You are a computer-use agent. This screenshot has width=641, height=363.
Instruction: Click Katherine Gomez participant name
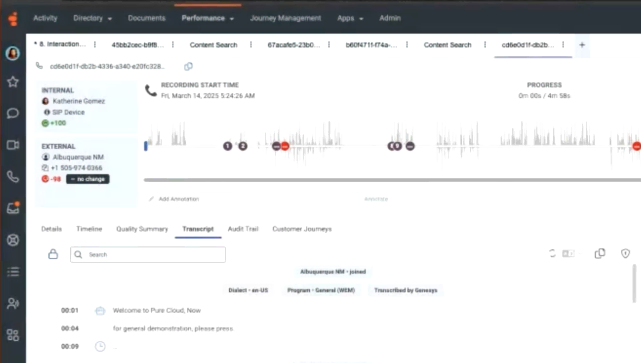pyautogui.click(x=78, y=101)
